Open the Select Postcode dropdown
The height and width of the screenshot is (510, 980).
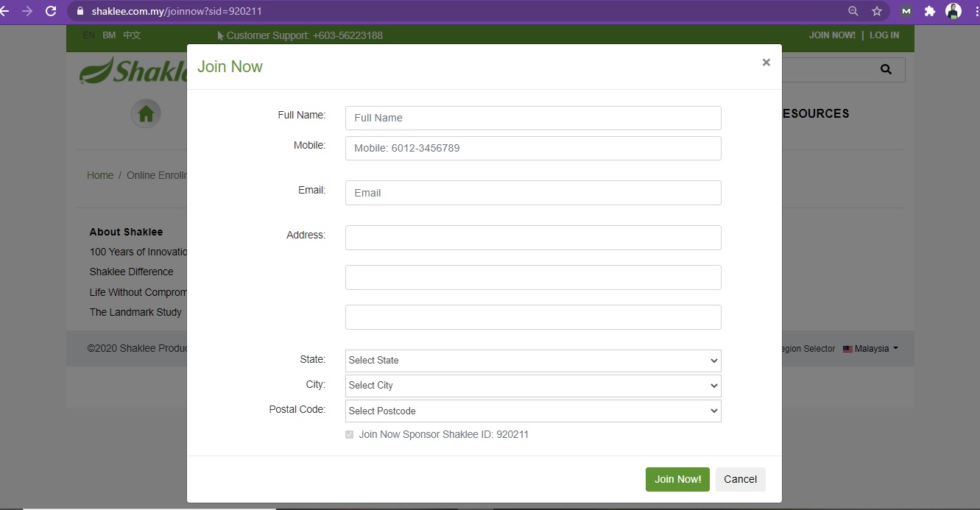pyautogui.click(x=533, y=411)
